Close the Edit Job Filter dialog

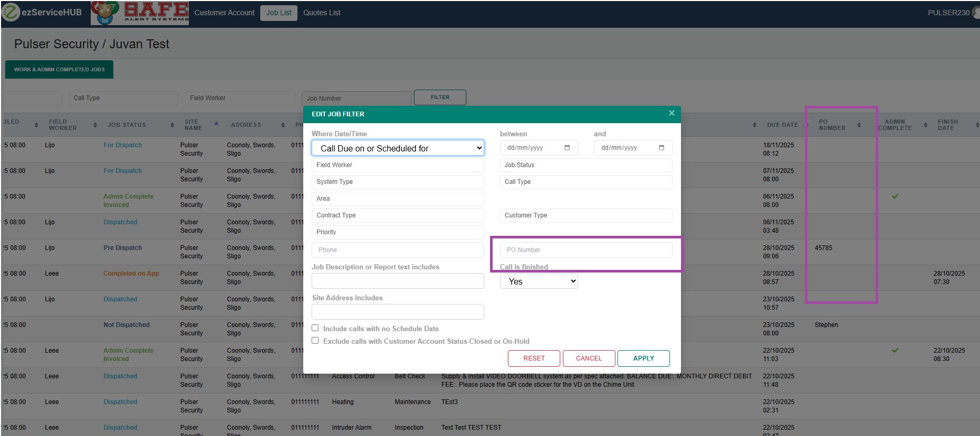(671, 113)
